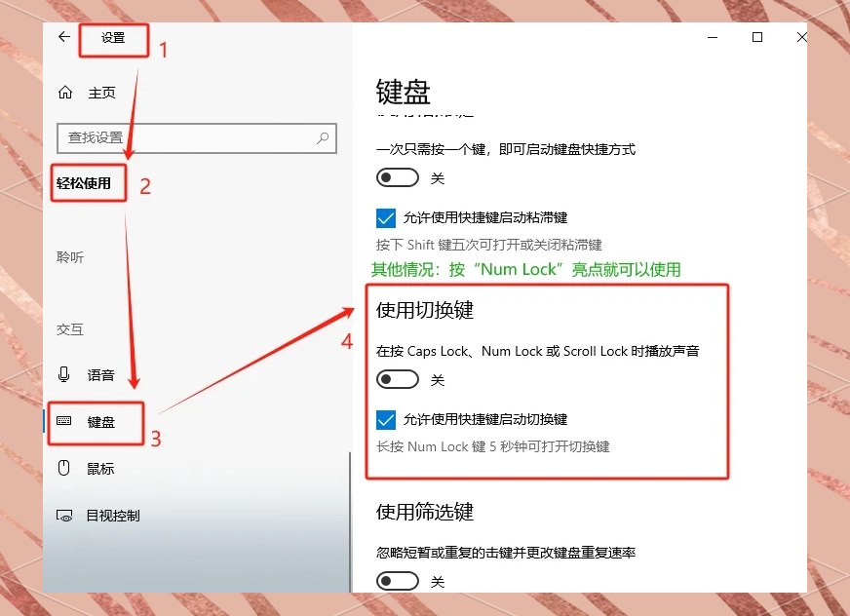This screenshot has height=616, width=850.
Task: Toggle the Caps Lock sound switch
Action: (x=398, y=379)
